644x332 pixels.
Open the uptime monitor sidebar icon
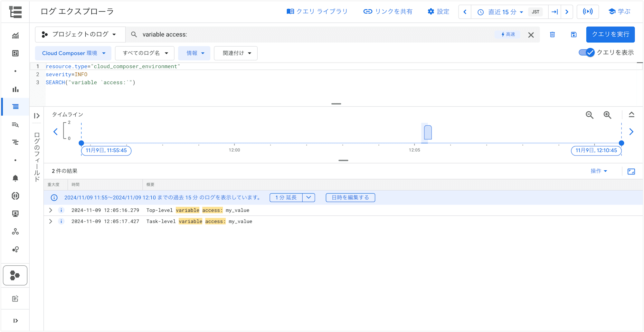click(15, 213)
